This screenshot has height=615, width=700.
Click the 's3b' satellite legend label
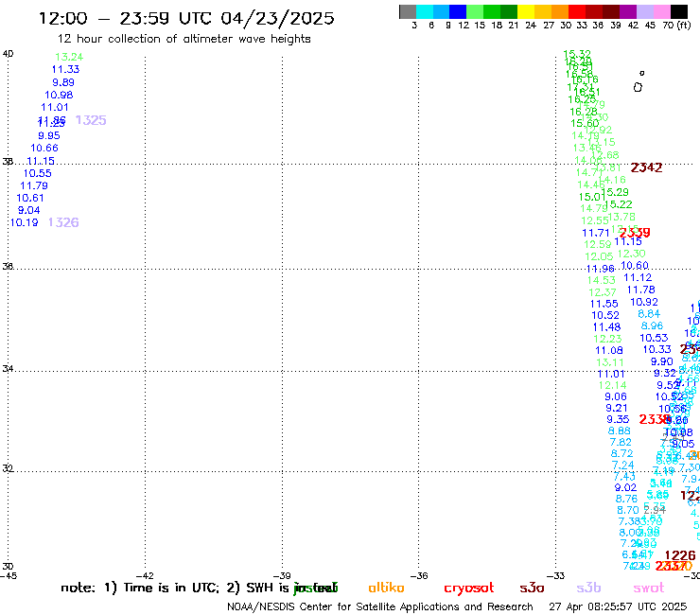tap(588, 588)
